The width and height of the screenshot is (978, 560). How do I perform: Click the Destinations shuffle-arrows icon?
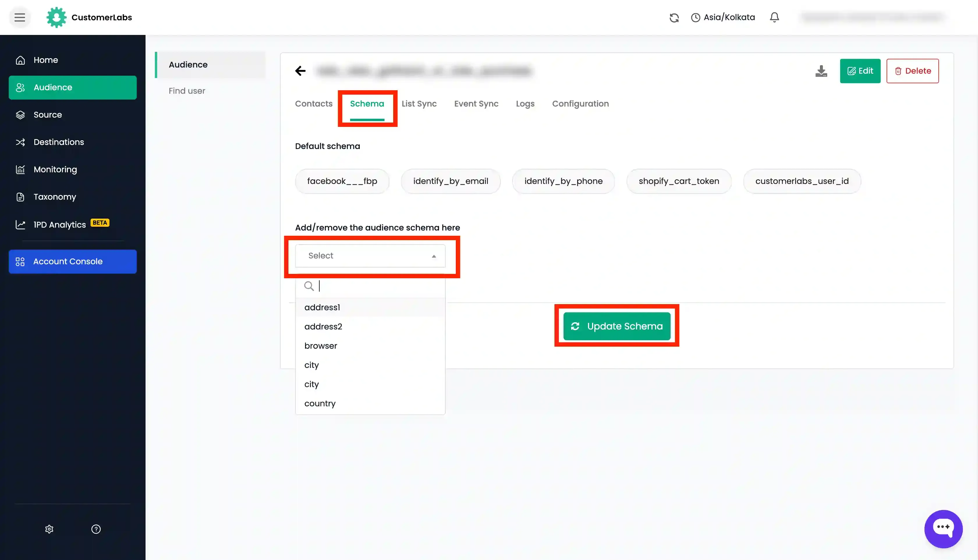(x=20, y=142)
